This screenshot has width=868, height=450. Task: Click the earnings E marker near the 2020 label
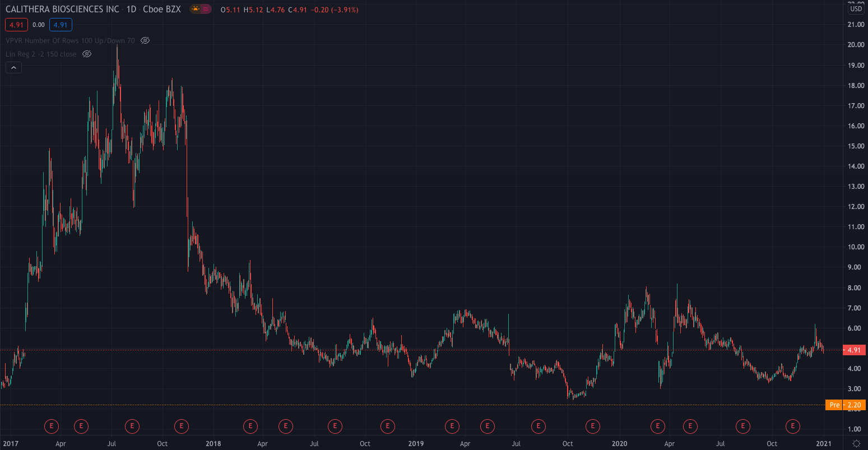click(x=592, y=426)
